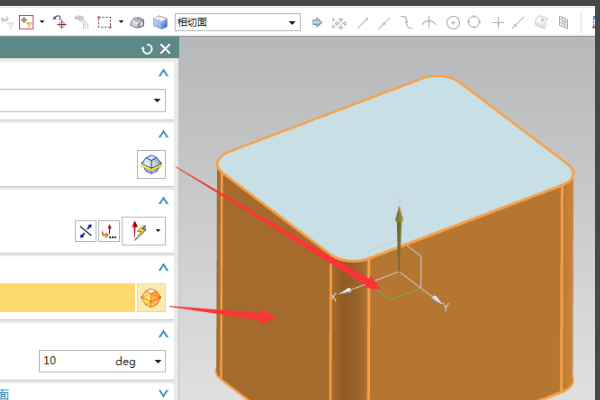Collapse the first dialog section chevron
This screenshot has width=600, height=400.
pos(163,73)
